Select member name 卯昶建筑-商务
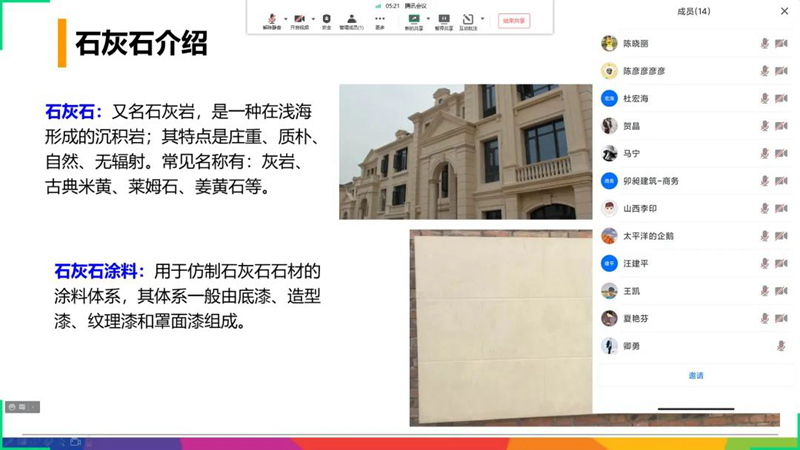The width and height of the screenshot is (800, 450). pyautogui.click(x=651, y=181)
